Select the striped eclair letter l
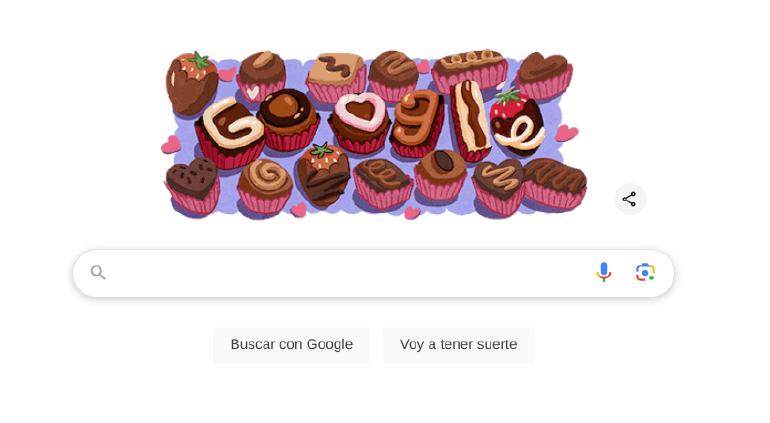This screenshot has width=770, height=423. click(x=470, y=120)
